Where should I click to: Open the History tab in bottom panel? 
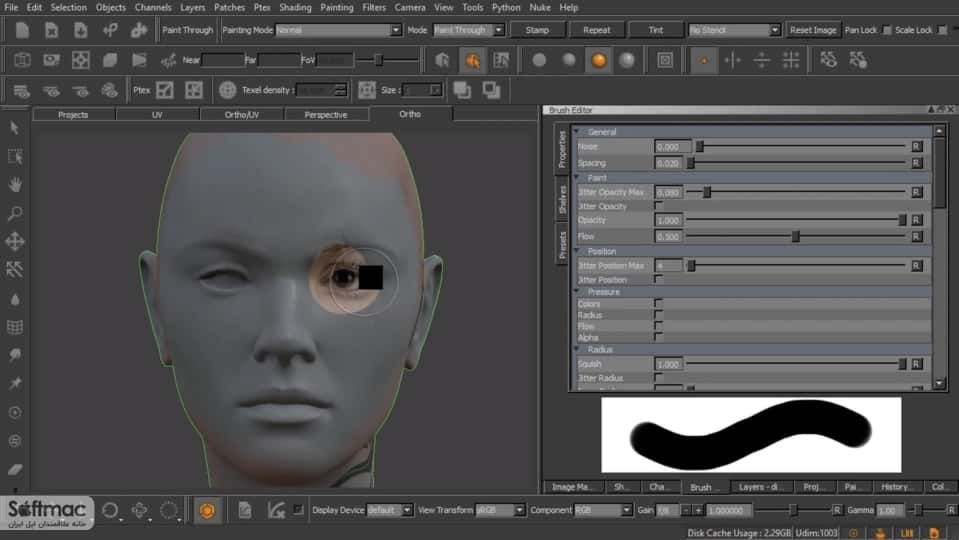coord(898,487)
